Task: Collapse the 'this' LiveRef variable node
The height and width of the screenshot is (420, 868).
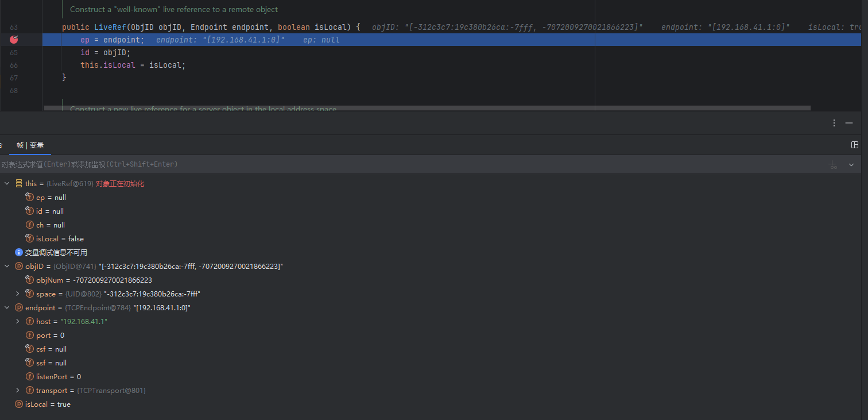Action: (x=7, y=184)
